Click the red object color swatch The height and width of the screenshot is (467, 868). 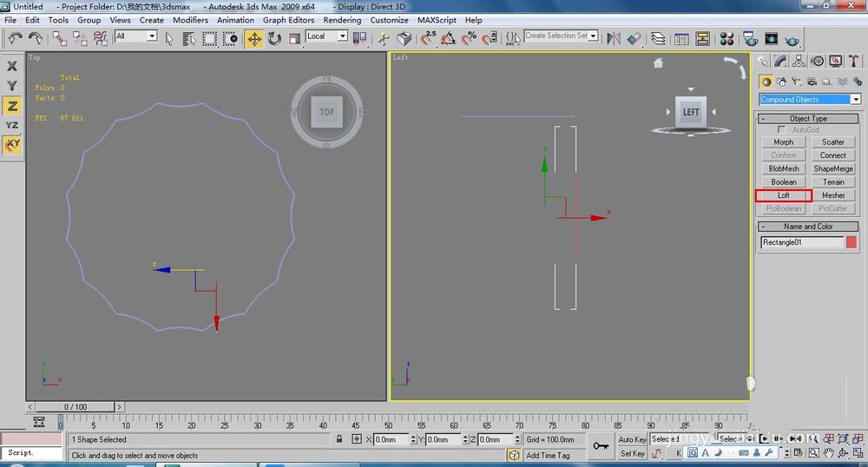852,242
